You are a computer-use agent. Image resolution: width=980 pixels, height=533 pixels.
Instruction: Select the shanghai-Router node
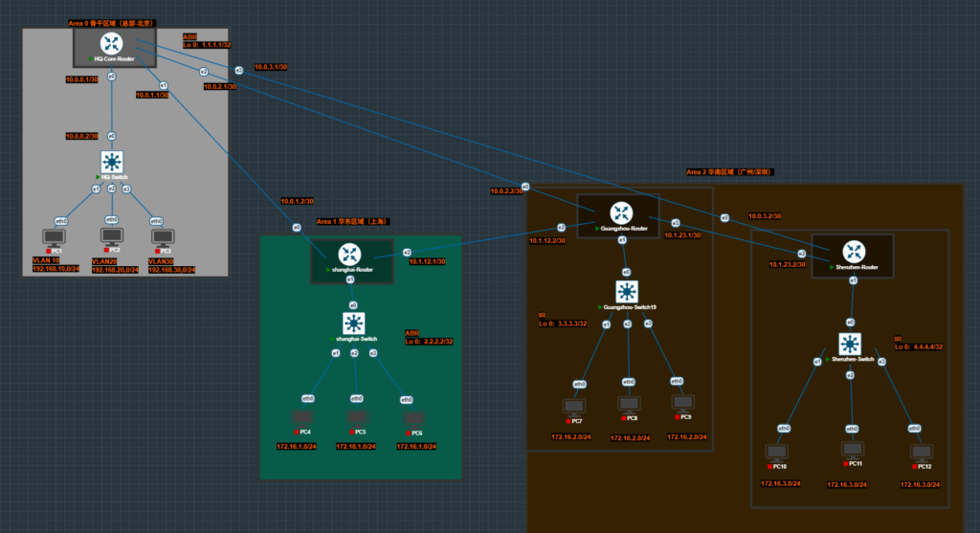click(x=349, y=255)
